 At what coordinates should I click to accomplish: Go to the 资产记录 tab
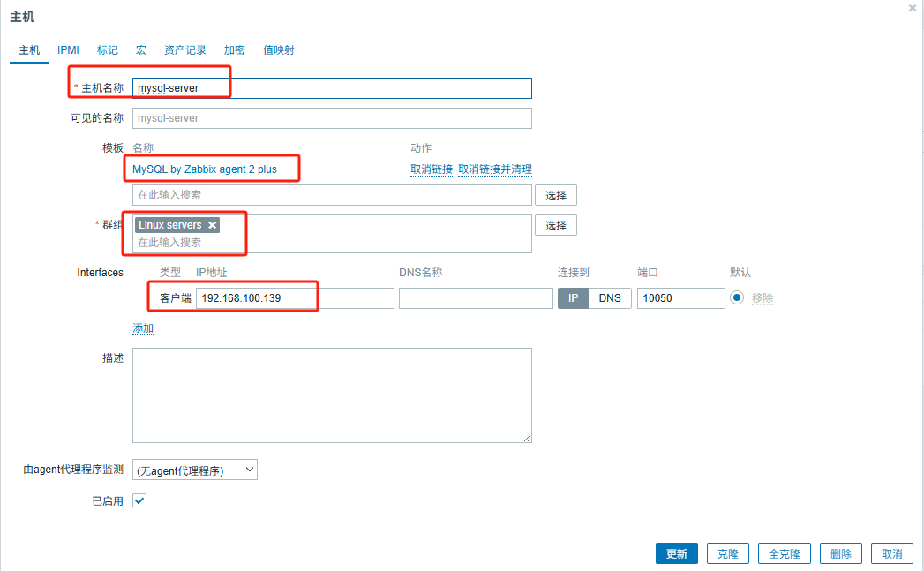[185, 50]
